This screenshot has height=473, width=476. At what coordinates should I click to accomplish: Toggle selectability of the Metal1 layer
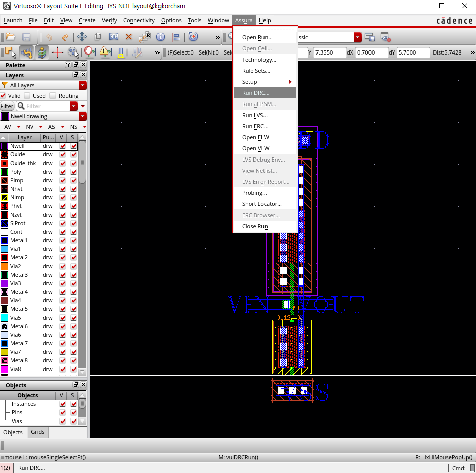[74, 240]
